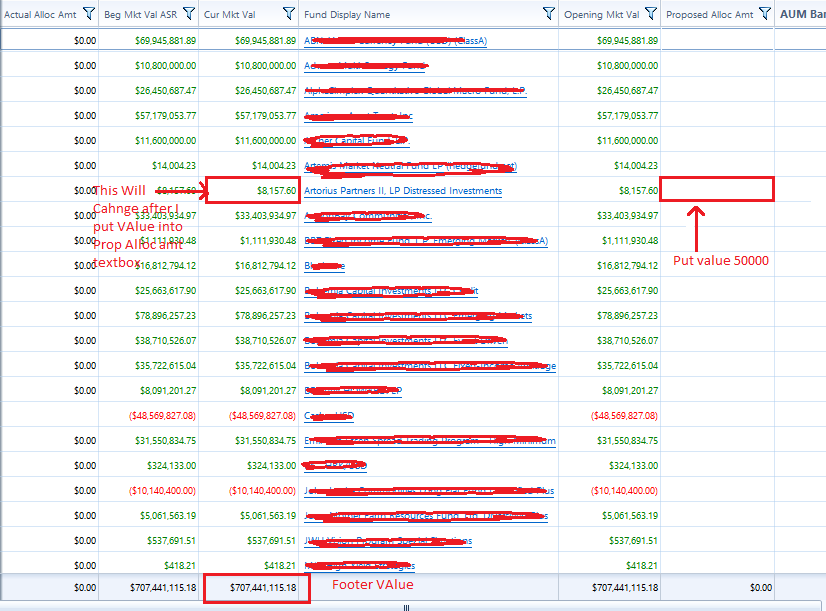Open filter for Beg Mkt Val ASR column
Image resolution: width=826 pixels, height=611 pixels.
point(189,14)
